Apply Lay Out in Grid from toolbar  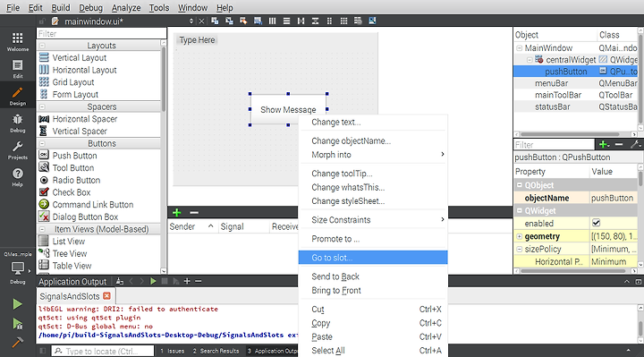click(343, 21)
